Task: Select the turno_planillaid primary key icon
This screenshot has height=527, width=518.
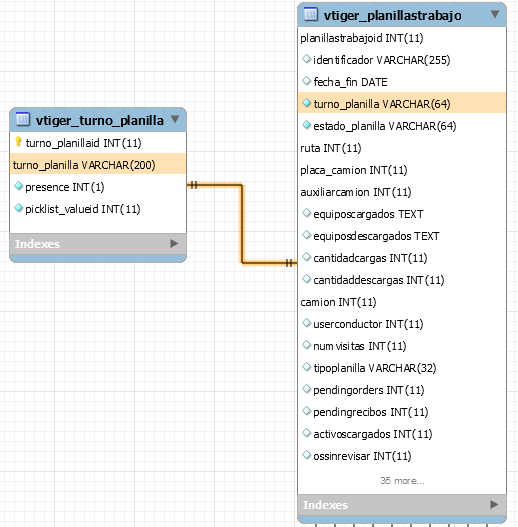Action: tap(18, 142)
